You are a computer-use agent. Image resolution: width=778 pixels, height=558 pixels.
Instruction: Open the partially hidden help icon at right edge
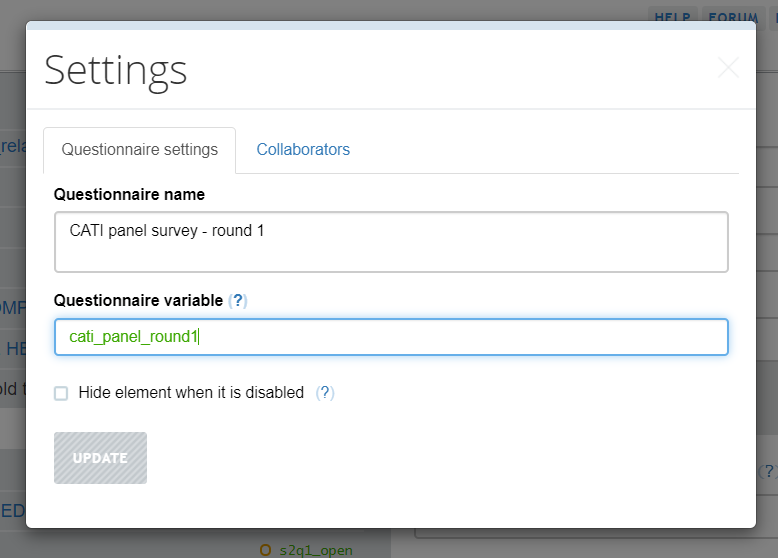768,471
